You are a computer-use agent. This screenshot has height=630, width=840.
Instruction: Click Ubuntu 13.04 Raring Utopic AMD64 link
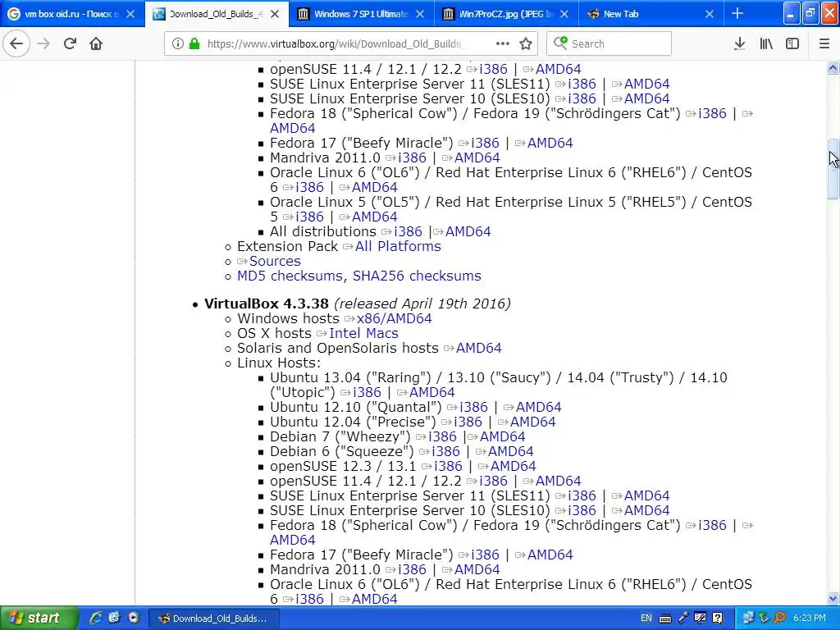click(432, 393)
